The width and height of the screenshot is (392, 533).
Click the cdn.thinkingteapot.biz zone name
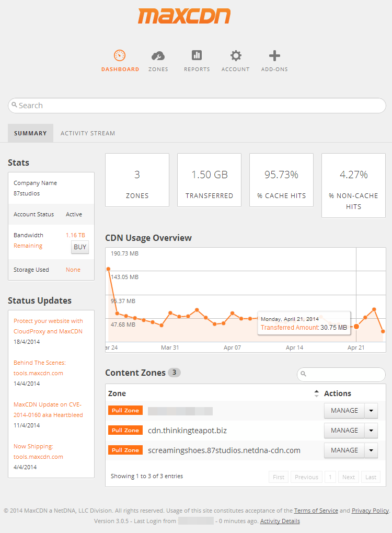(x=187, y=431)
